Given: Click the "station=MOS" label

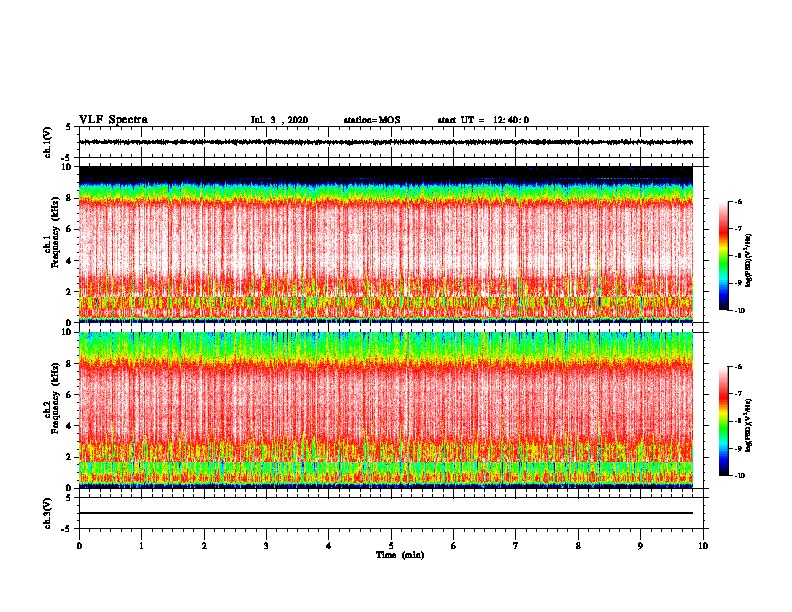Looking at the screenshot, I should coord(372,120).
